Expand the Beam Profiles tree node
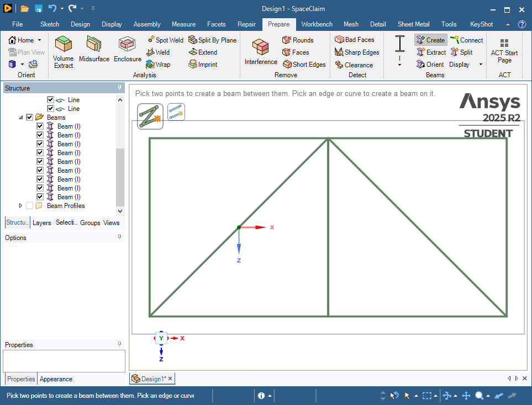This screenshot has height=405, width=532. pos(21,206)
